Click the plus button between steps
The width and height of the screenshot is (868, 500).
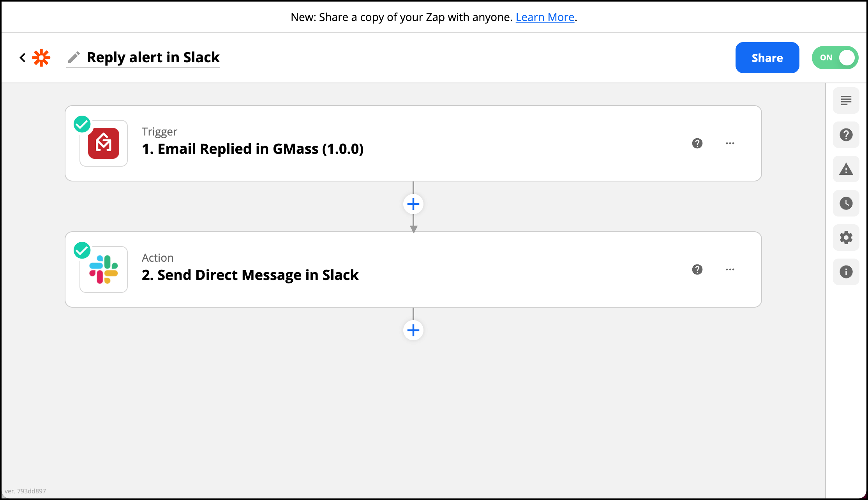[x=413, y=204]
